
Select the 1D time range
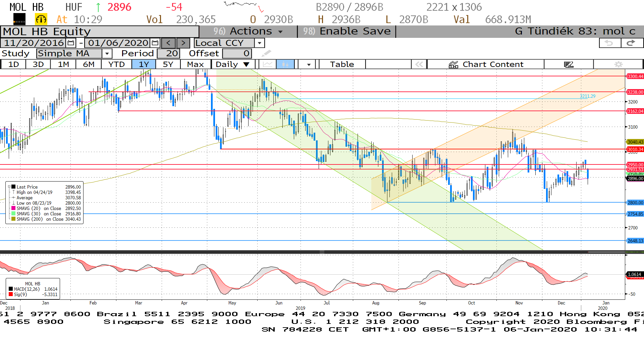[x=13, y=64]
